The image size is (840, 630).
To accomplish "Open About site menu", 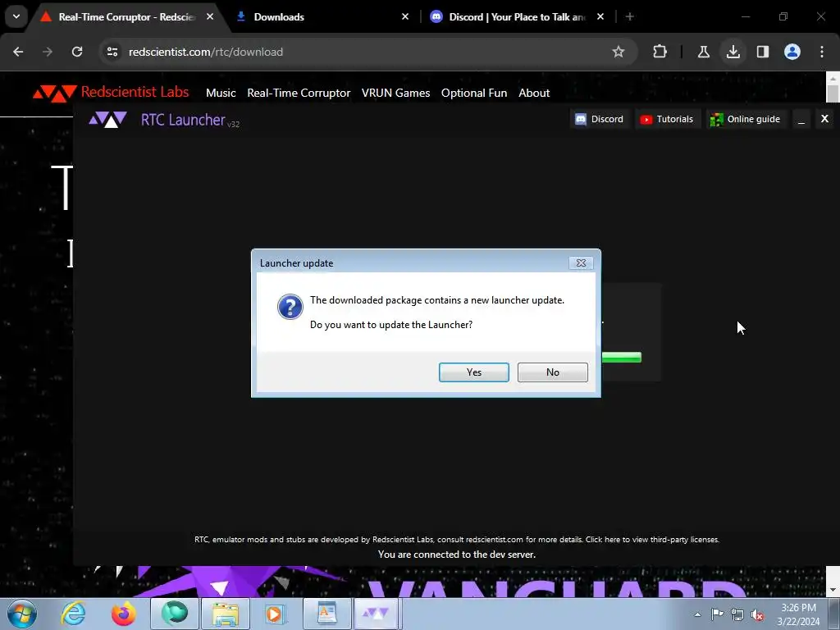I will [533, 93].
